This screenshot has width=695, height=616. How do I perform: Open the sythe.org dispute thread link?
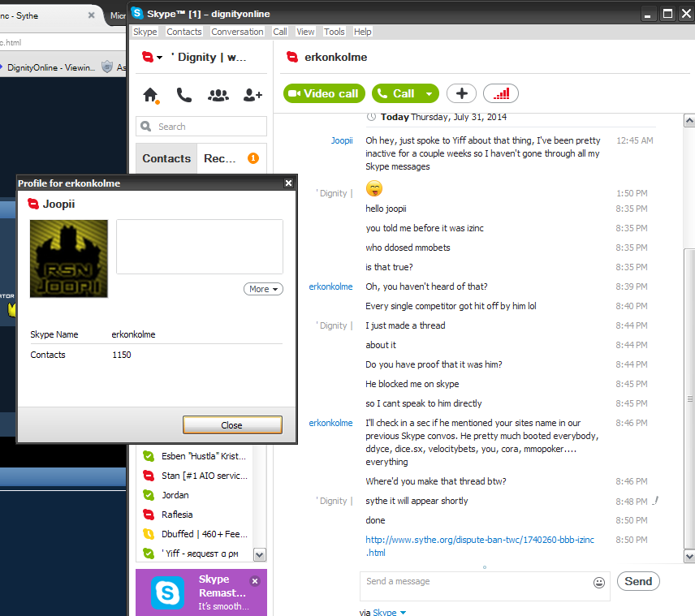tap(480, 546)
